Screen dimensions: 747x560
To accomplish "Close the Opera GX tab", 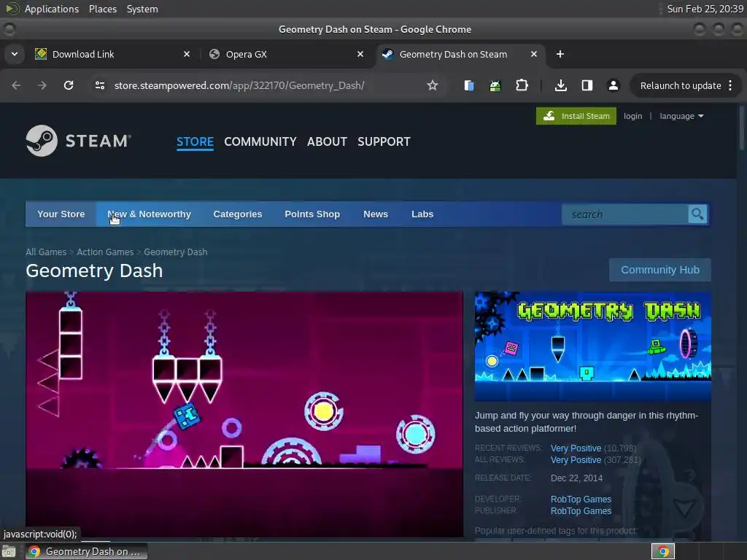I will (x=360, y=54).
